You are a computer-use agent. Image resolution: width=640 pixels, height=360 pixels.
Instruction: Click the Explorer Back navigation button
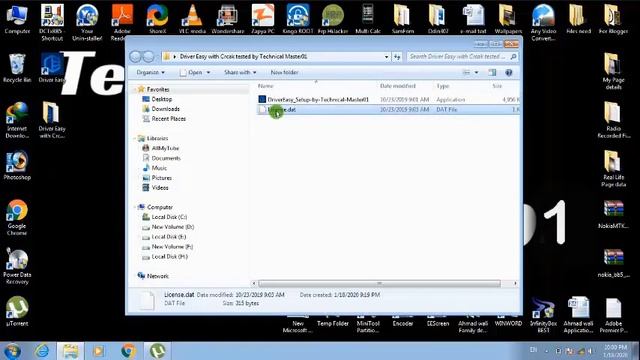tap(136, 57)
